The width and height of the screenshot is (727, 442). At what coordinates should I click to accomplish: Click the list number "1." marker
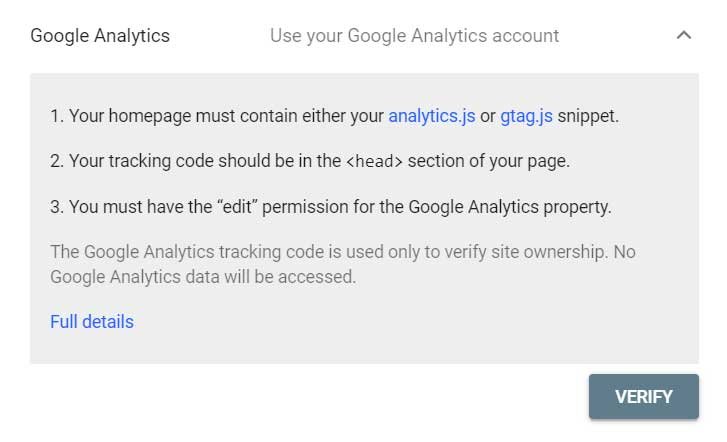(56, 116)
